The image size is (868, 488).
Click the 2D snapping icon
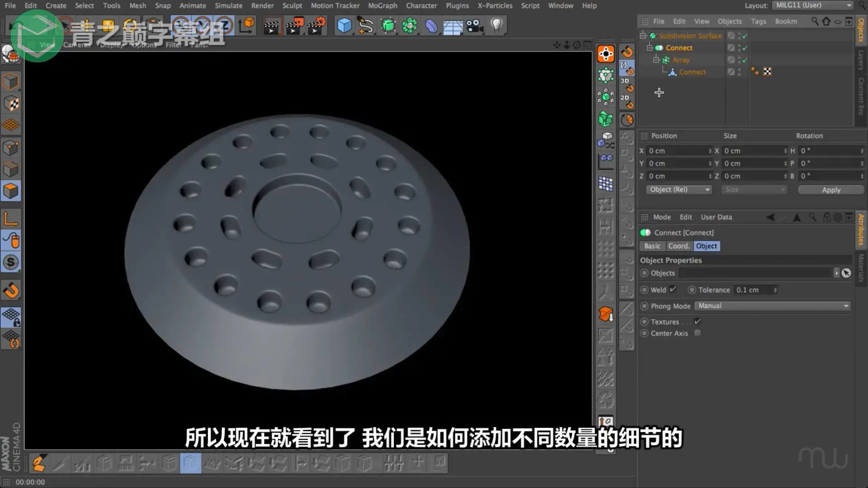[627, 101]
